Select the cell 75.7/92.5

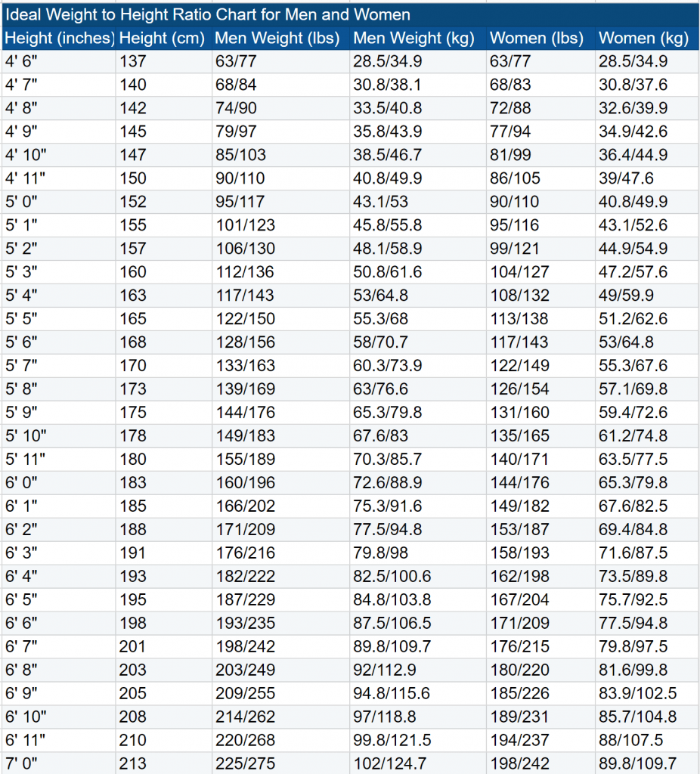(646, 599)
